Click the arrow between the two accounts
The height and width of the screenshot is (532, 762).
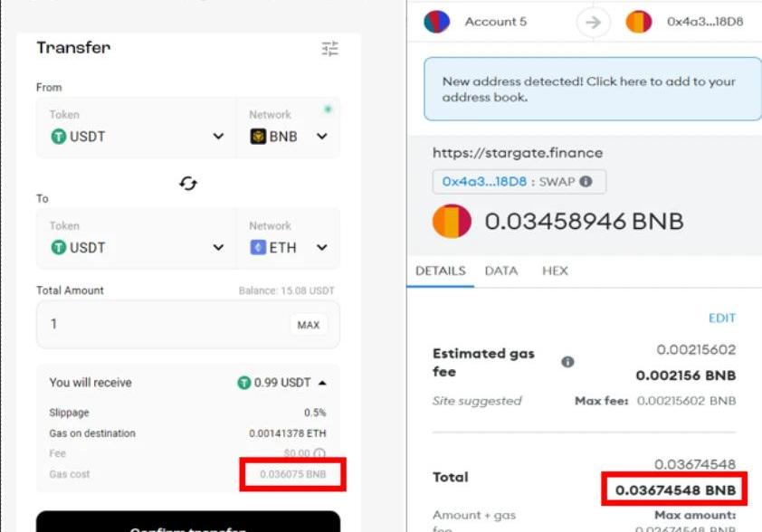[593, 22]
